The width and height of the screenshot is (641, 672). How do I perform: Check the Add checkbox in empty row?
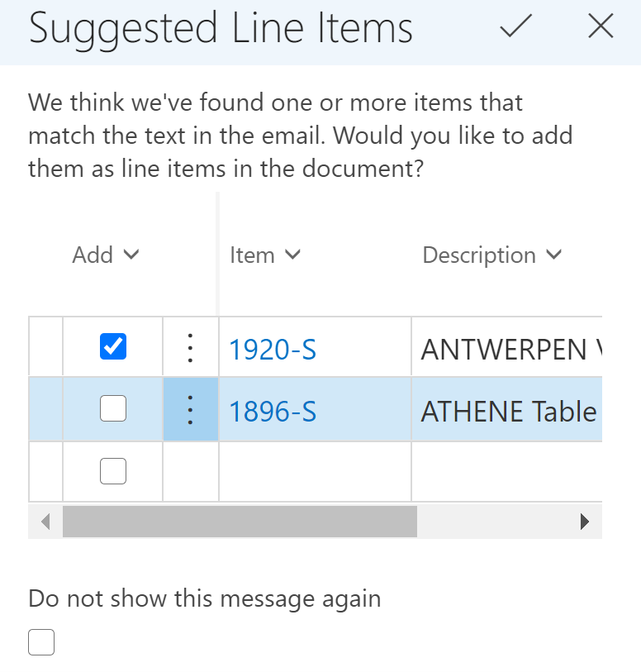pyautogui.click(x=113, y=471)
